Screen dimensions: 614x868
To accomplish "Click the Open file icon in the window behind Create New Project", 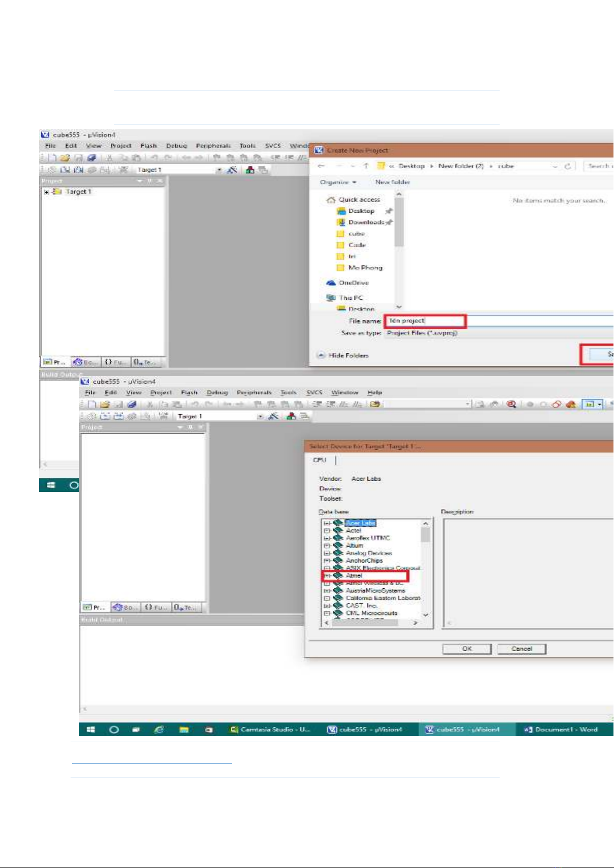I will (x=64, y=158).
